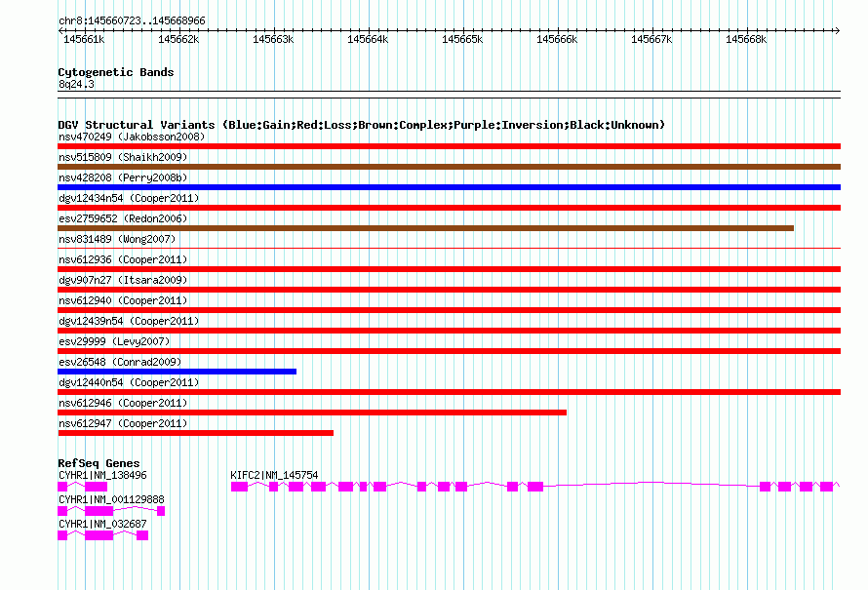Click the CYHR1|NM_138496 gene label

point(102,475)
